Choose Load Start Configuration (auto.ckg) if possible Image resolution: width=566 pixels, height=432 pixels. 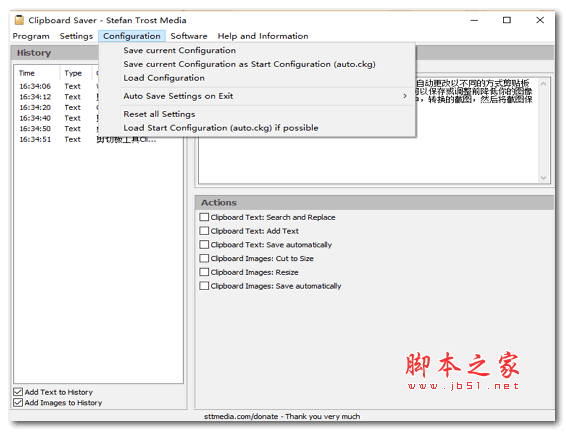(x=257, y=128)
